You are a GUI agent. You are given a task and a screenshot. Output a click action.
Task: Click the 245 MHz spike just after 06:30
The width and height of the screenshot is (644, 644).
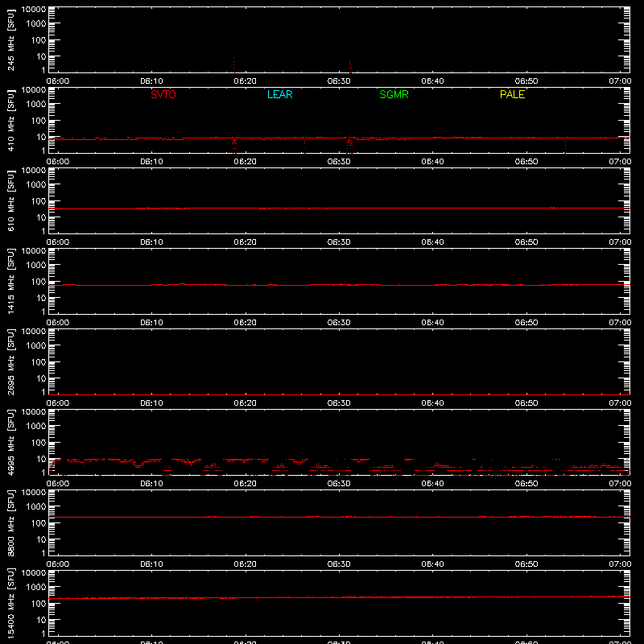tap(350, 67)
